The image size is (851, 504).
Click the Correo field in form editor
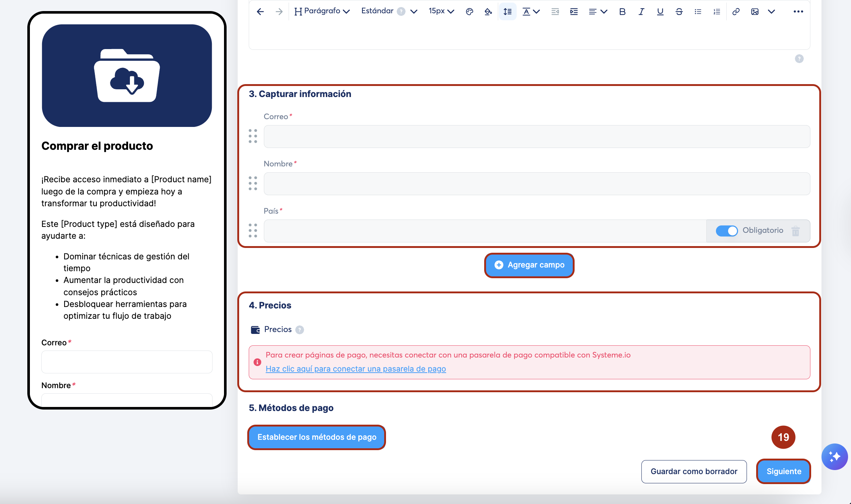point(537,137)
